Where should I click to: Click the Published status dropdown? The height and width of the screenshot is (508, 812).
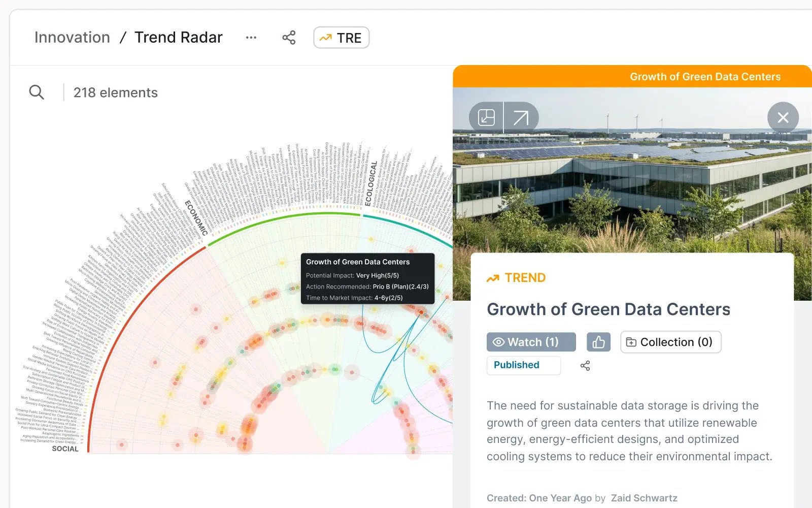pyautogui.click(x=523, y=365)
